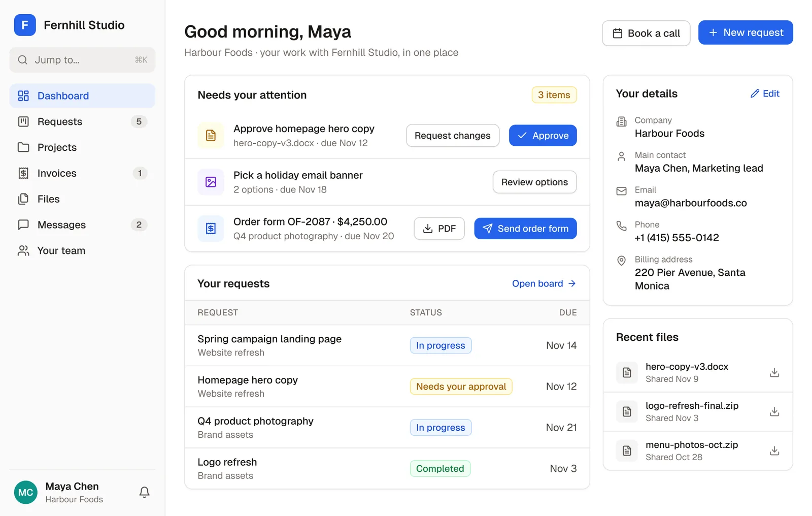This screenshot has height=516, width=812.
Task: Click In progress badge for Spring campaign
Action: click(441, 345)
